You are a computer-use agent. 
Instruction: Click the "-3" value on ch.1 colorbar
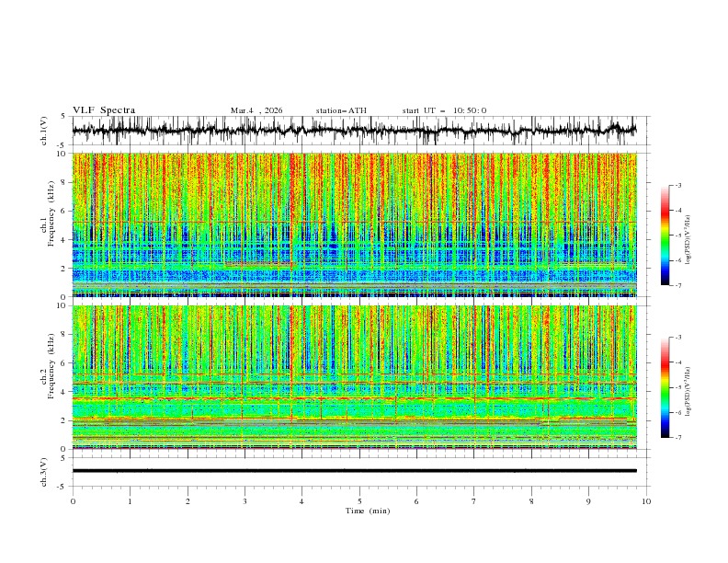click(678, 185)
